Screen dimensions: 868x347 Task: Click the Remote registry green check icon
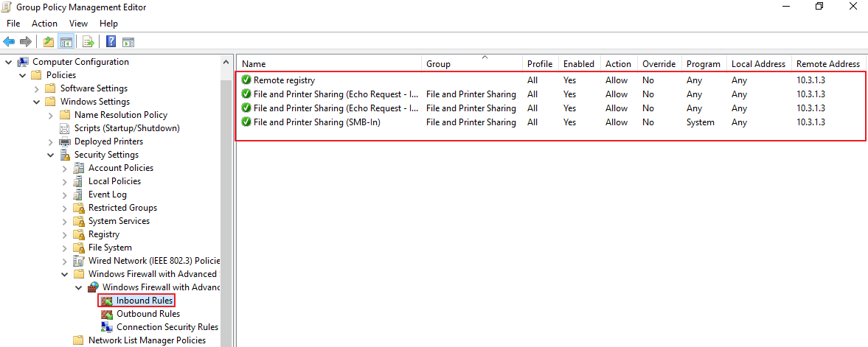(246, 80)
